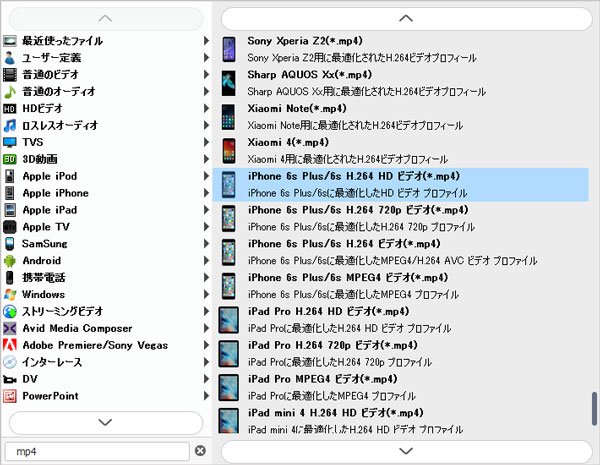This screenshot has width=600, height=465.
Task: Click the ユーザー定義 user icon
Action: pos(10,58)
